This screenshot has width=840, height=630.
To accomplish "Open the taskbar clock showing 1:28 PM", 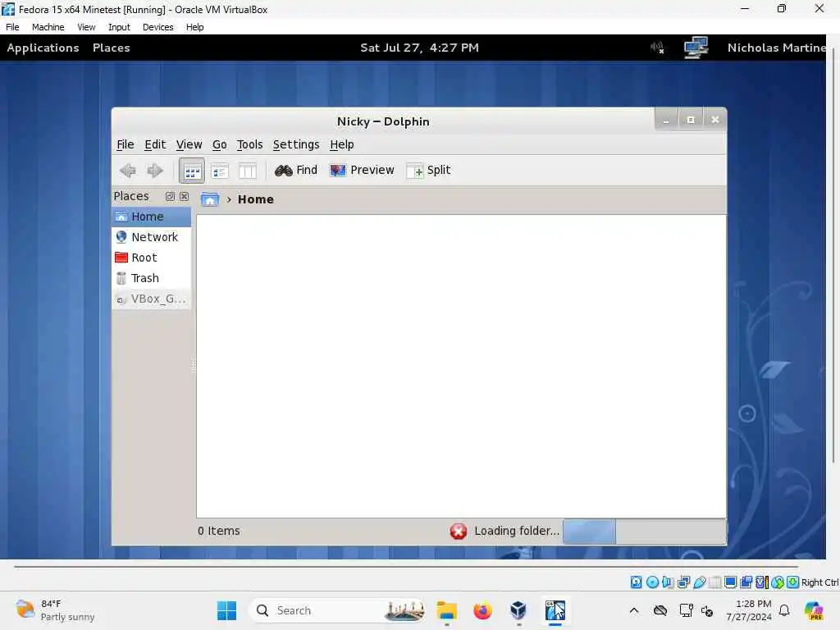I will pos(749,610).
